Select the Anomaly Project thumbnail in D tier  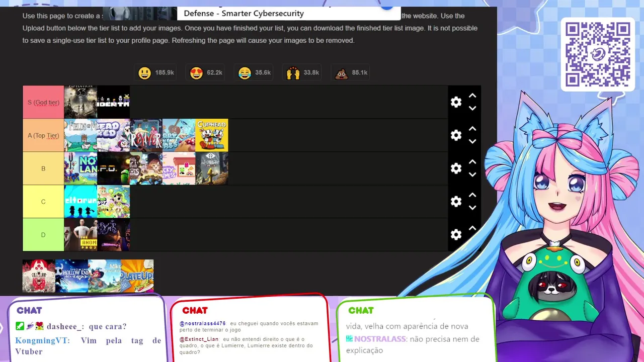coord(80,235)
